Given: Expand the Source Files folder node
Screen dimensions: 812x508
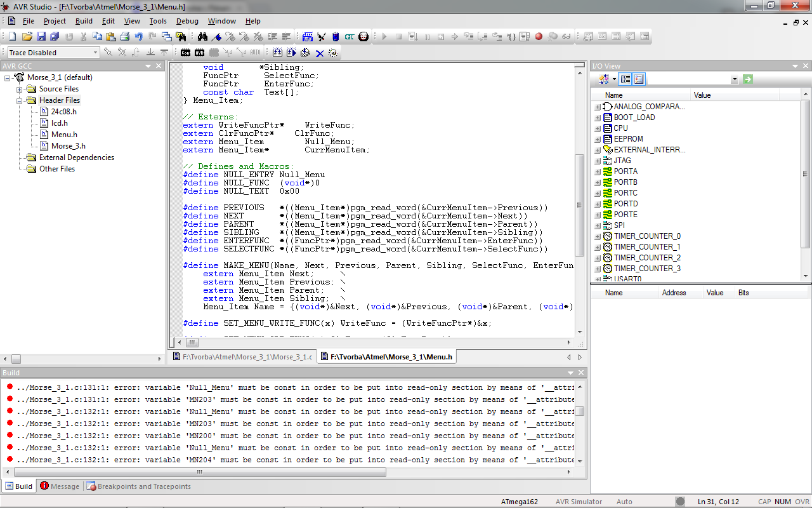Looking at the screenshot, I should tap(20, 89).
